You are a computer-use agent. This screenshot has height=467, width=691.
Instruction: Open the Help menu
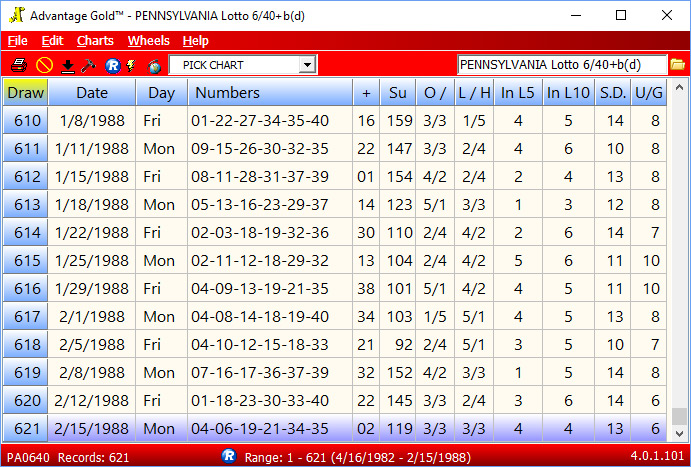pos(196,41)
